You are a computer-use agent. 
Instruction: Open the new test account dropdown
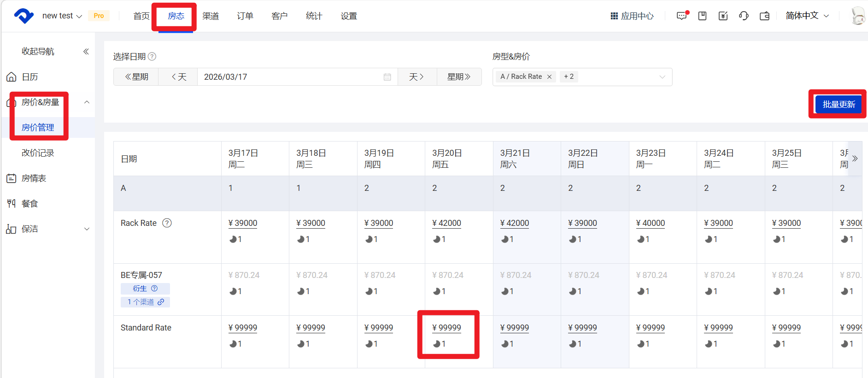[62, 16]
